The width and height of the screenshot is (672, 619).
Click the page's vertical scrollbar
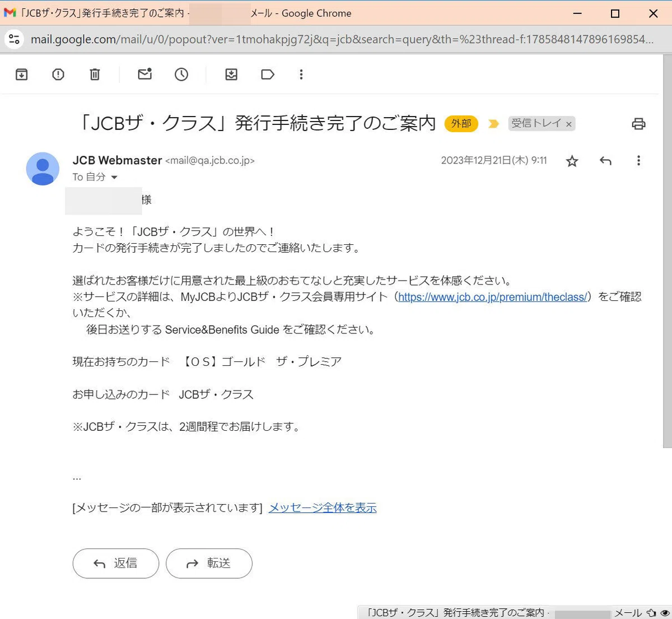click(x=667, y=251)
